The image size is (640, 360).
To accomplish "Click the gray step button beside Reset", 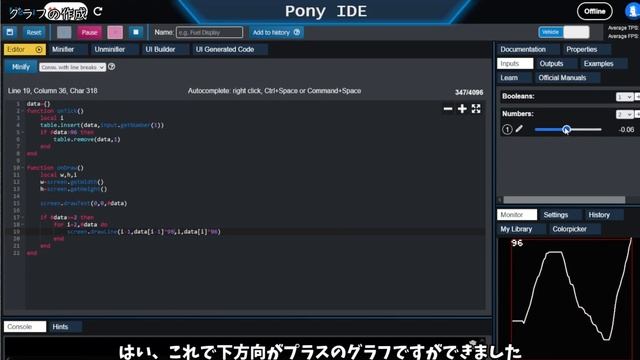I will [x=64, y=32].
